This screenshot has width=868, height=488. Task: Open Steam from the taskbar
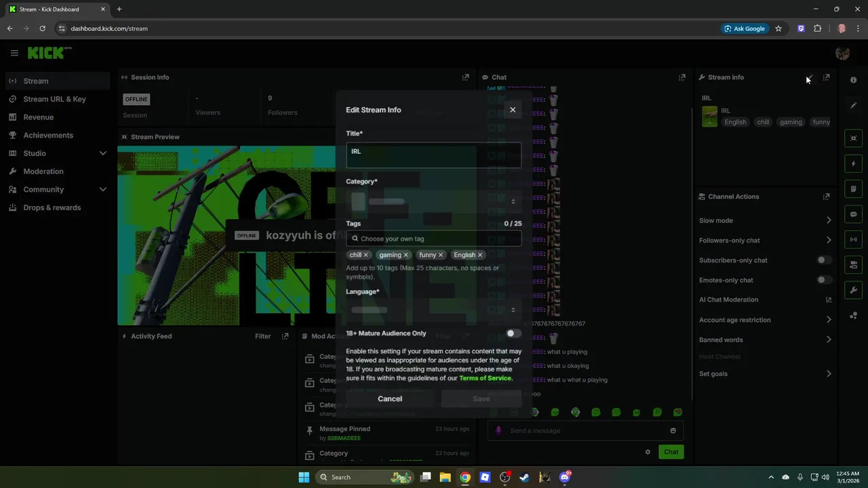coord(524,477)
